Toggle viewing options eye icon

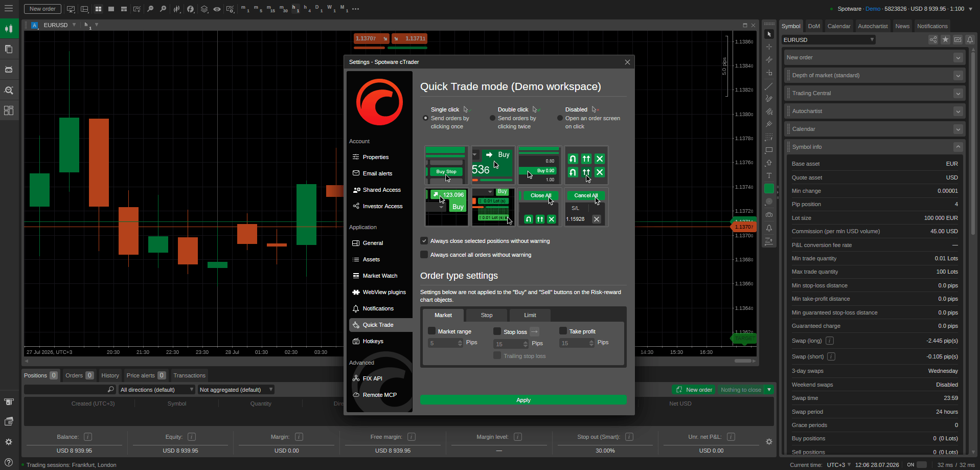217,9
